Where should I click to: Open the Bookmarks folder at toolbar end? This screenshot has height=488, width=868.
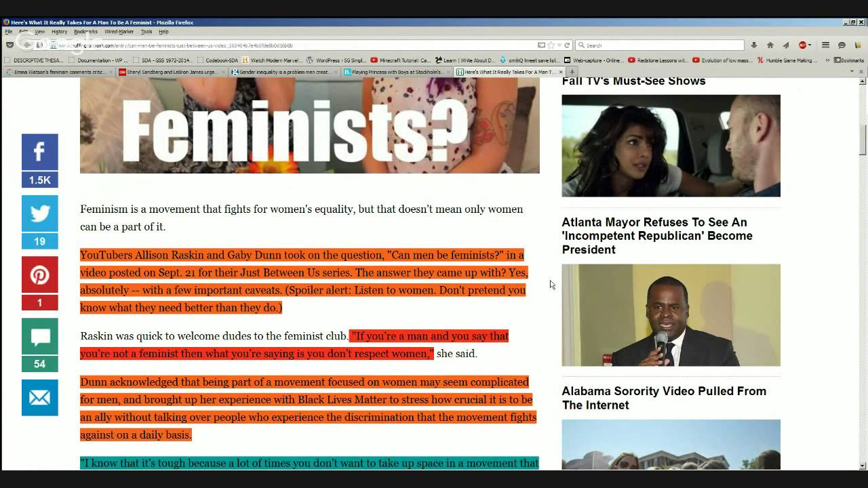coord(849,60)
